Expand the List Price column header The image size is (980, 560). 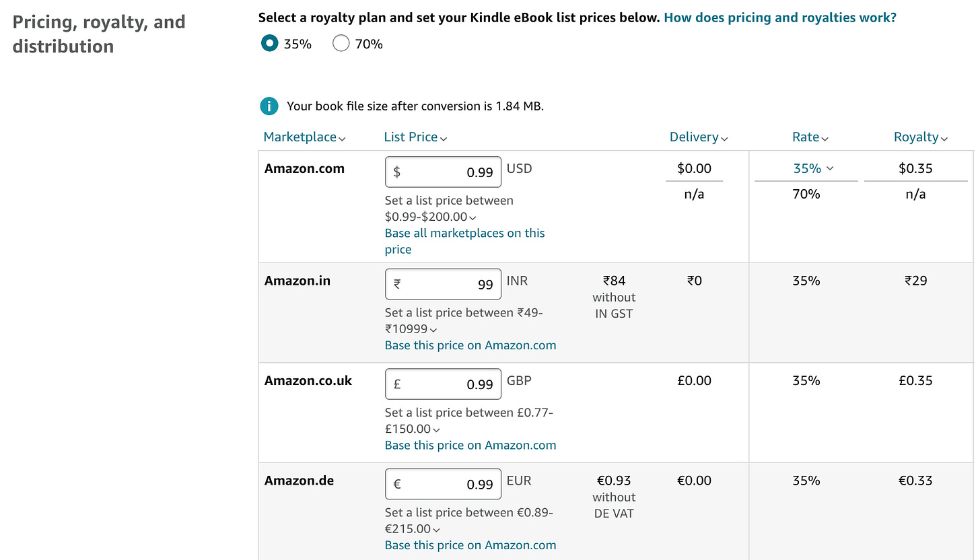coord(415,137)
